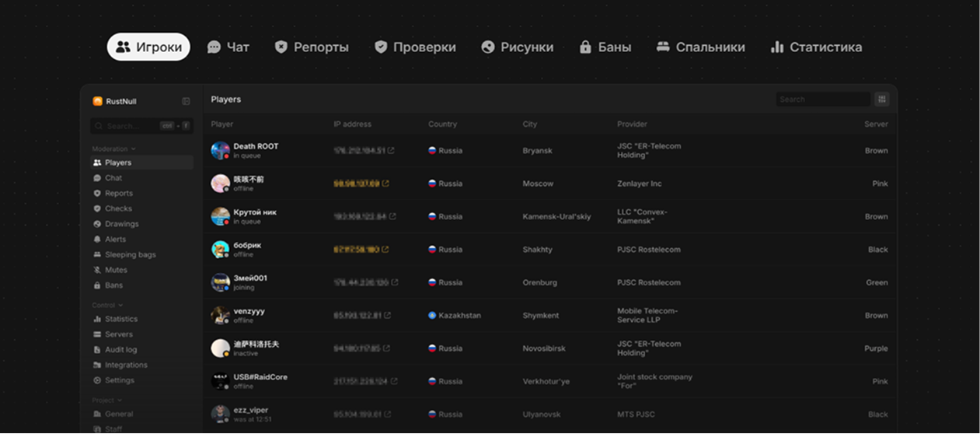Click provider cell Zenlayer Inc
The image size is (980, 434).
pyautogui.click(x=640, y=184)
